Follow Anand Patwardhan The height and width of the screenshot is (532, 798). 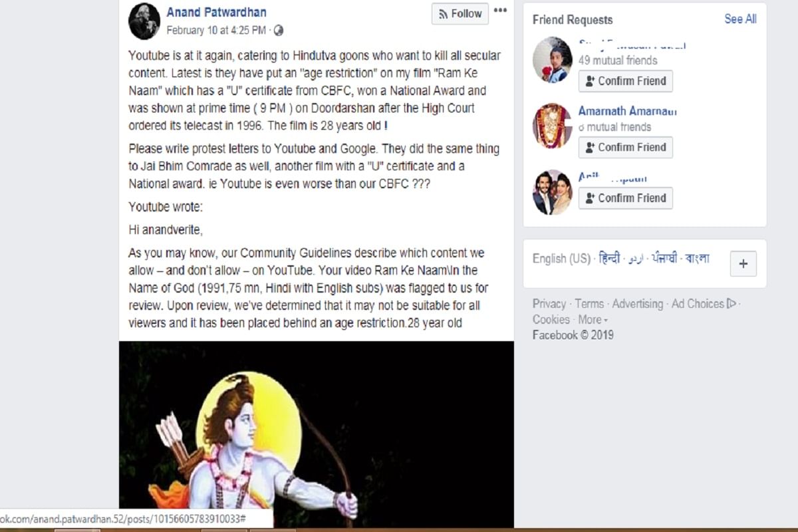(460, 14)
